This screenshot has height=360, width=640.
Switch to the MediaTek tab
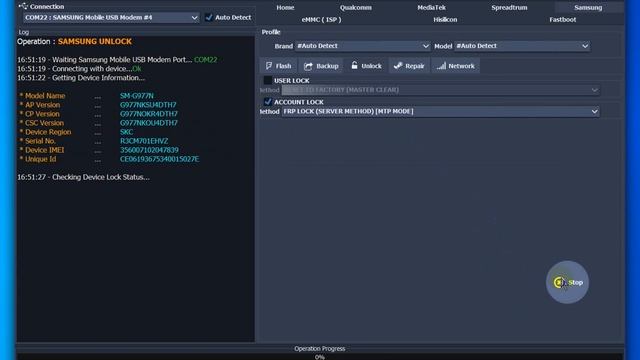(x=431, y=7)
